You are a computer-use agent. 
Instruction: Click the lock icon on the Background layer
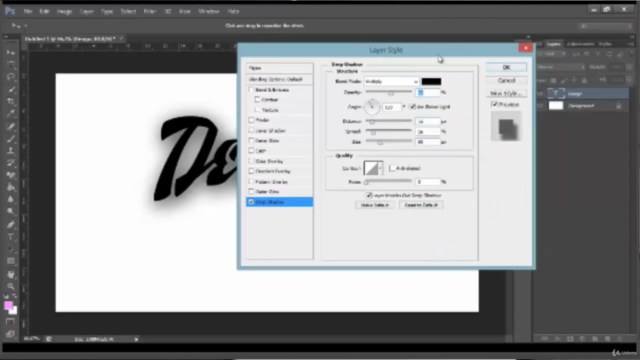pos(619,106)
